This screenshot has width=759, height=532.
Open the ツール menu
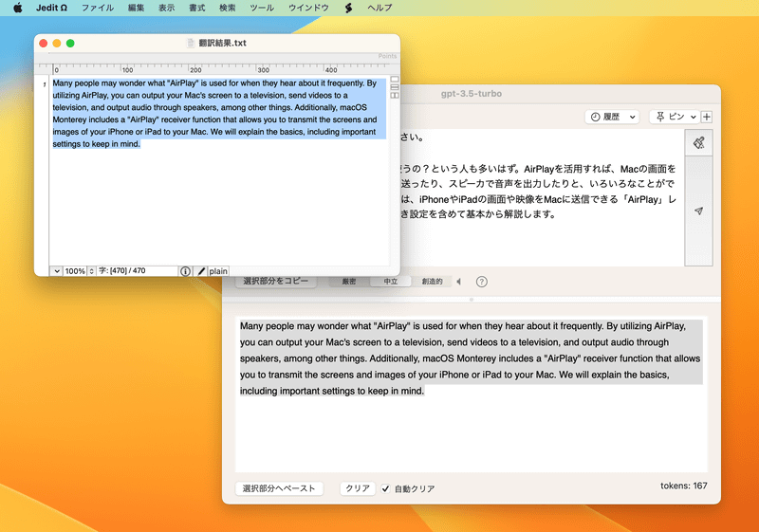pos(262,8)
